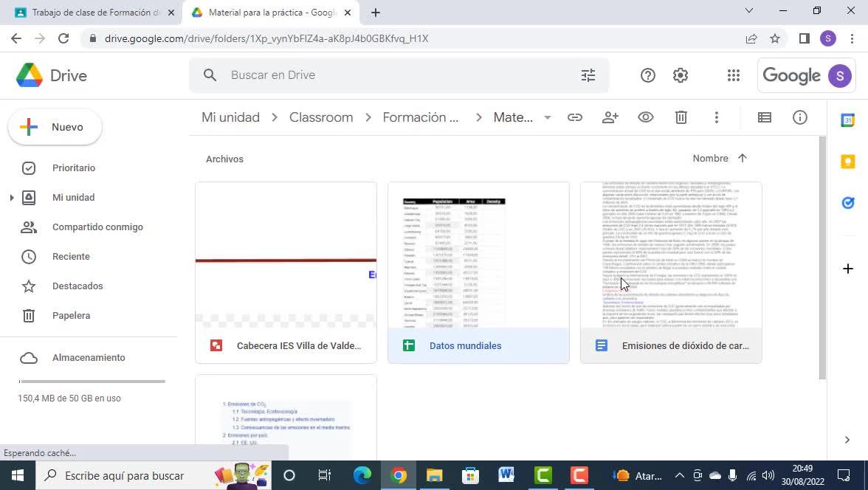The height and width of the screenshot is (490, 868).
Task: Open Google Calendar side panel icon
Action: click(x=847, y=120)
